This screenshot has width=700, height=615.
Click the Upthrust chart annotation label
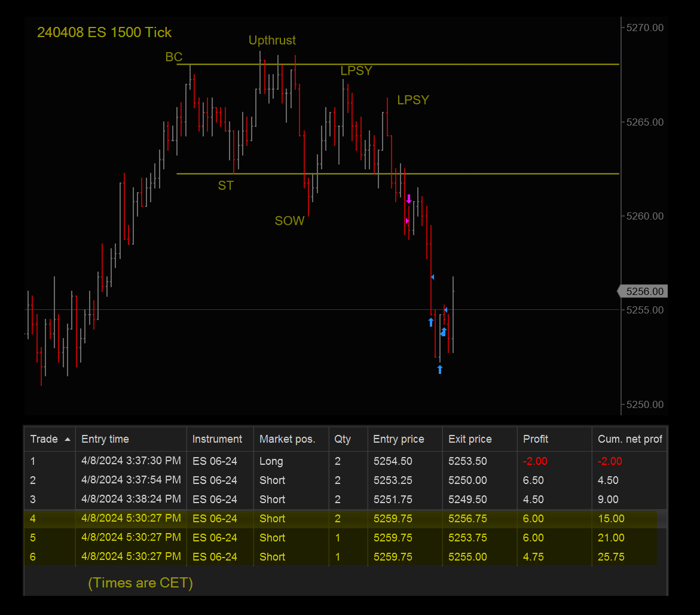[x=272, y=40]
